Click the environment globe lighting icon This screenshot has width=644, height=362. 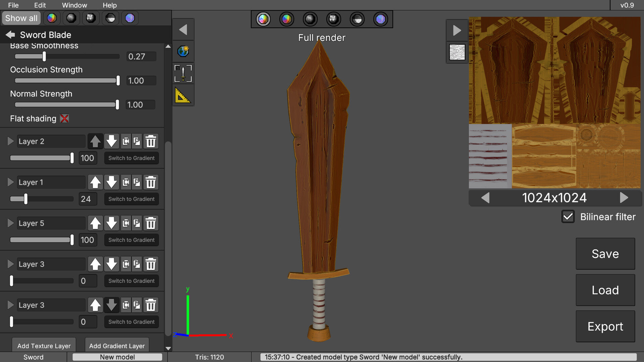(x=183, y=51)
